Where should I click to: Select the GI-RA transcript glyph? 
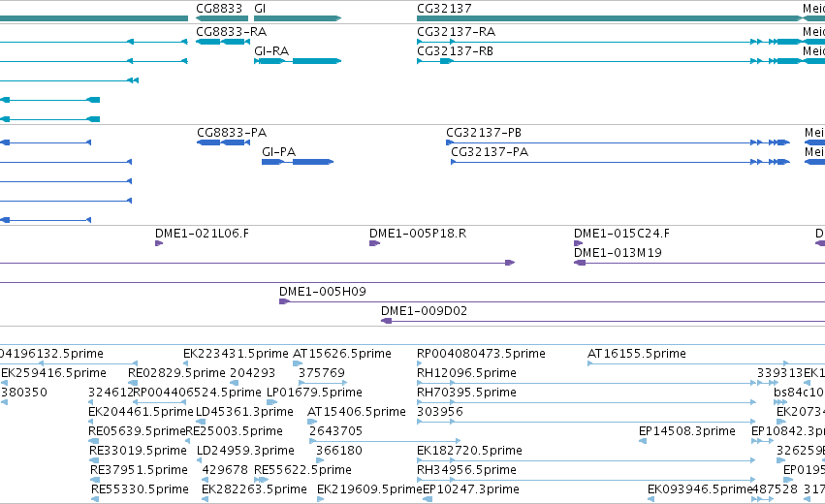point(298,61)
